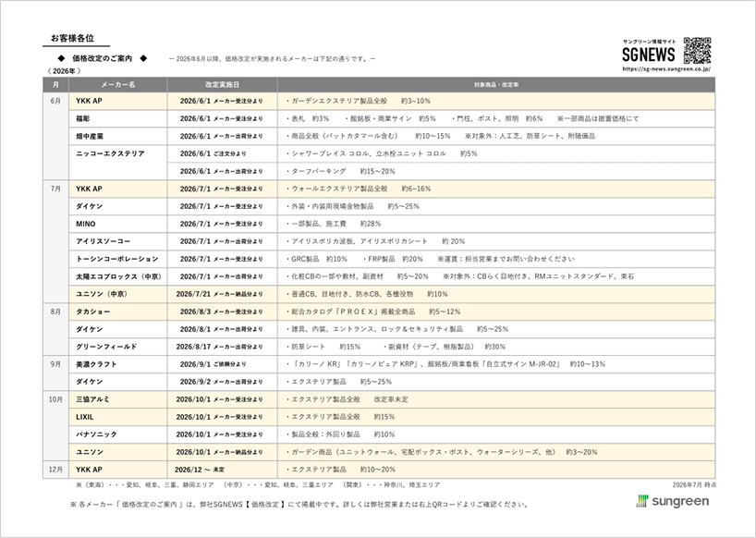Click the sungreen logo below the table
756x538 pixels.
pyautogui.click(x=673, y=501)
